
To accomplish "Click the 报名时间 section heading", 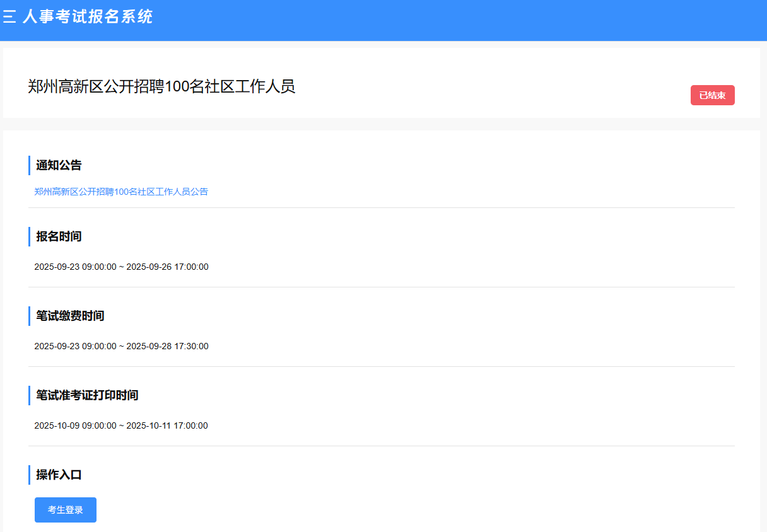I will 59,236.
